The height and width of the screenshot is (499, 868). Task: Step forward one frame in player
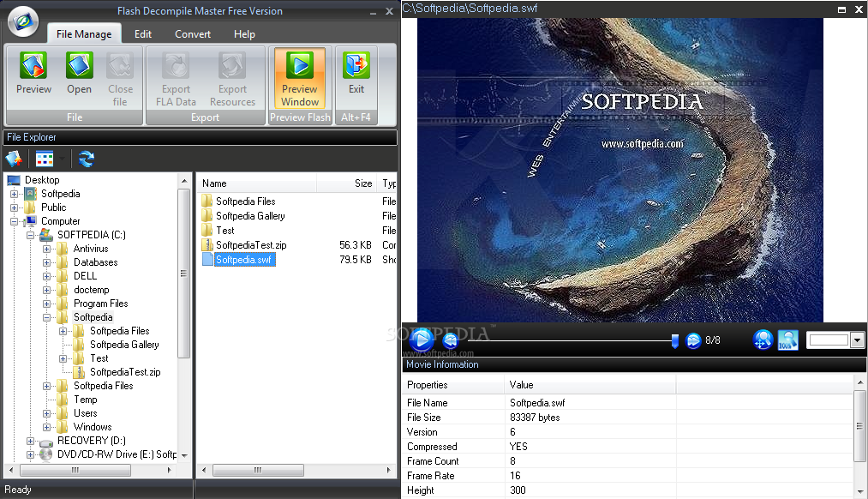tap(693, 340)
